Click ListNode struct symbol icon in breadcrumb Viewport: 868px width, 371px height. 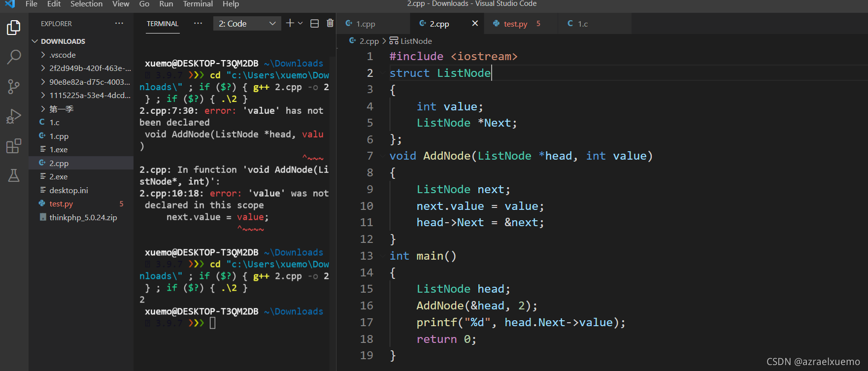click(394, 41)
